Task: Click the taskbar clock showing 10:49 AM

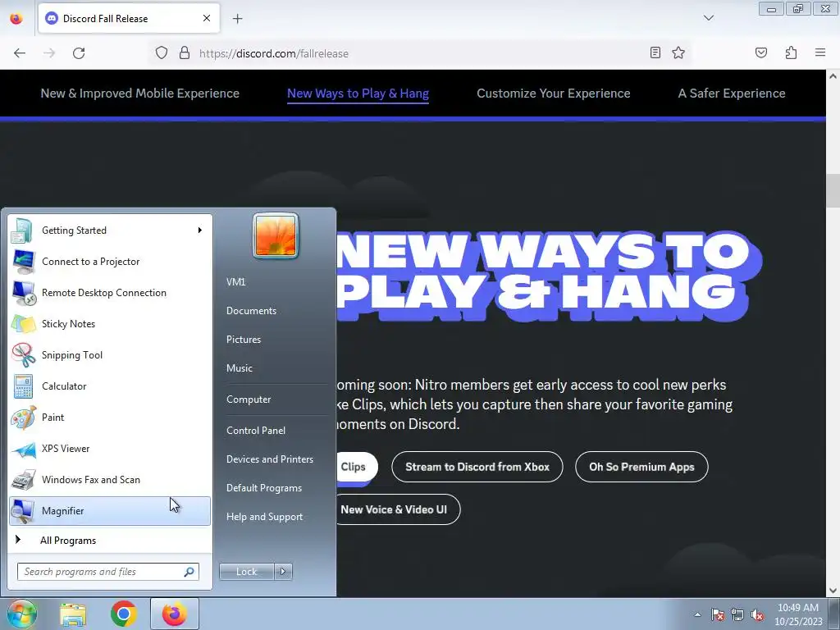Action: point(798,614)
